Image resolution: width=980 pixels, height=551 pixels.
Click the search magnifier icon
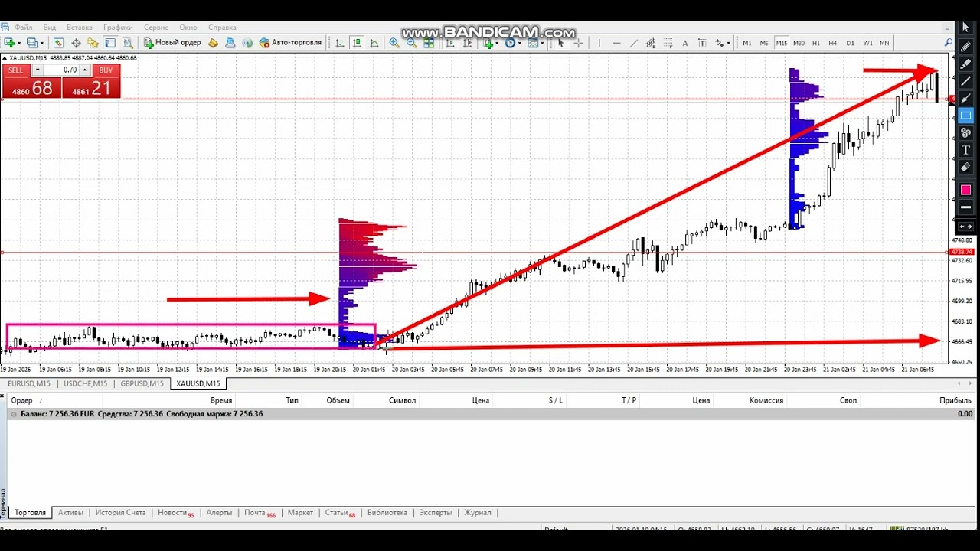pos(948,43)
